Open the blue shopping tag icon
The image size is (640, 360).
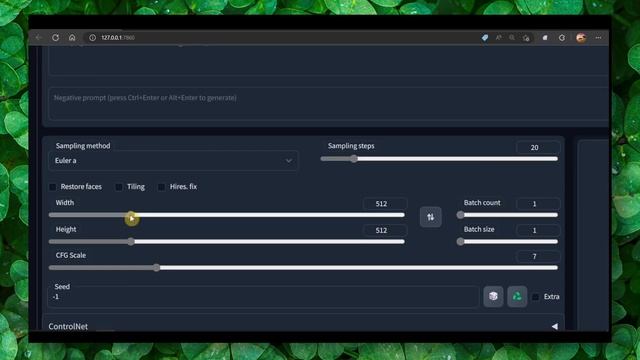(x=485, y=38)
